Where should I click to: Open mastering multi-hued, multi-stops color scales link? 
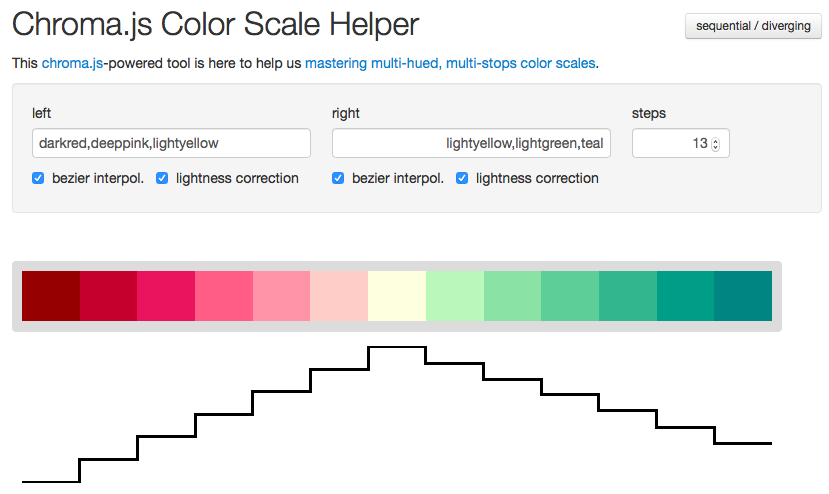(450, 63)
